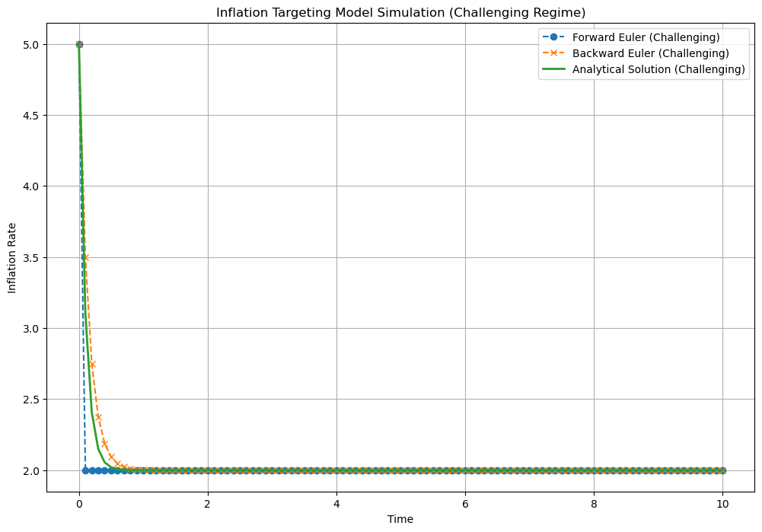Screen dimensions: 762x532
Task: Click the y-axis tick label '2.5'
Action: pyautogui.click(x=32, y=400)
